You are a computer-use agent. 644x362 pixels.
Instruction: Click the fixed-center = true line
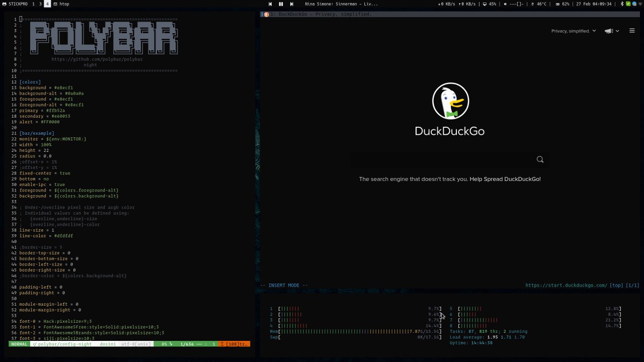(45, 173)
